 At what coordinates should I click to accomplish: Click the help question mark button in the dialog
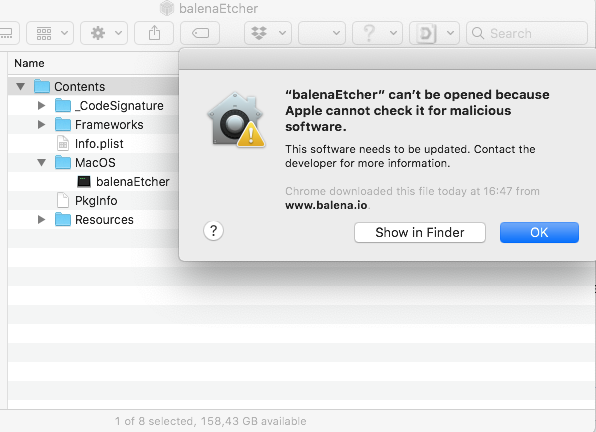213,231
